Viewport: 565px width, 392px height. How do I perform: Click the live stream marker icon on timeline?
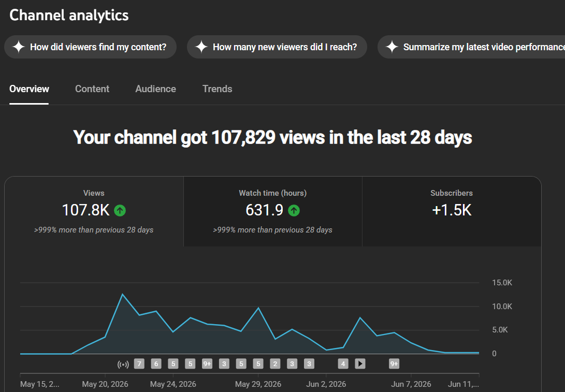[123, 364]
